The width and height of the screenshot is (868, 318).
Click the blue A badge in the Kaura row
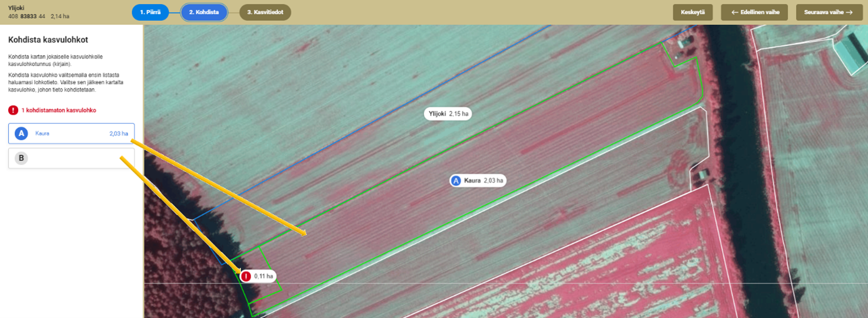(x=21, y=134)
